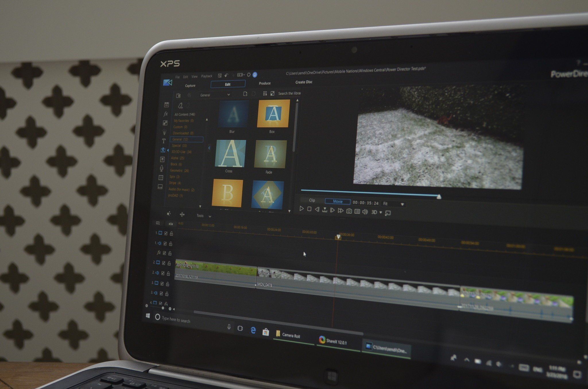Open the Title Room T icon

click(x=164, y=141)
